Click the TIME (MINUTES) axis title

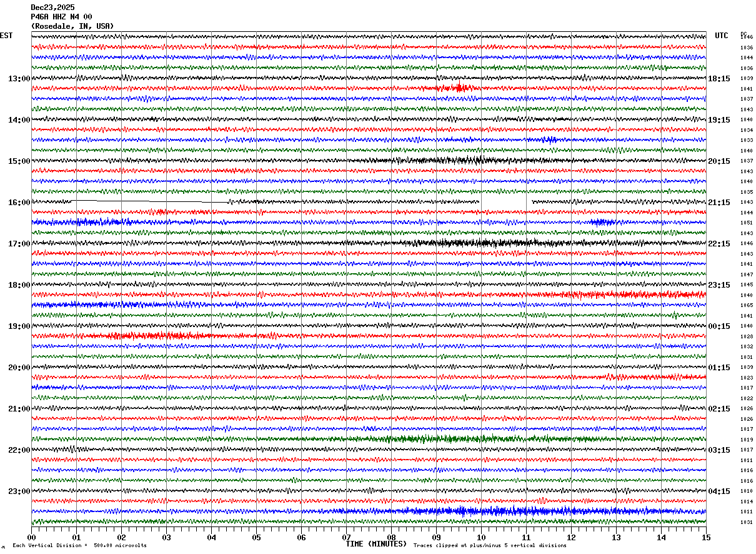pos(376,544)
